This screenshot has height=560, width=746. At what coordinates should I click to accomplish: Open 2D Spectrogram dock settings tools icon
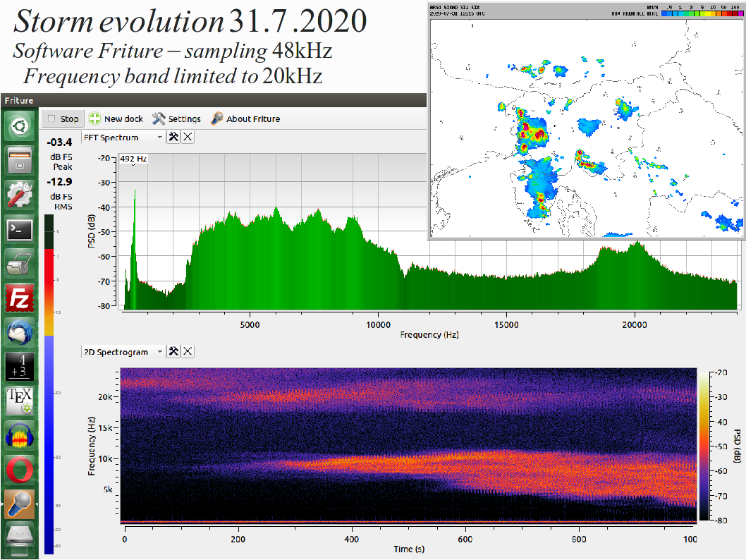(x=173, y=351)
